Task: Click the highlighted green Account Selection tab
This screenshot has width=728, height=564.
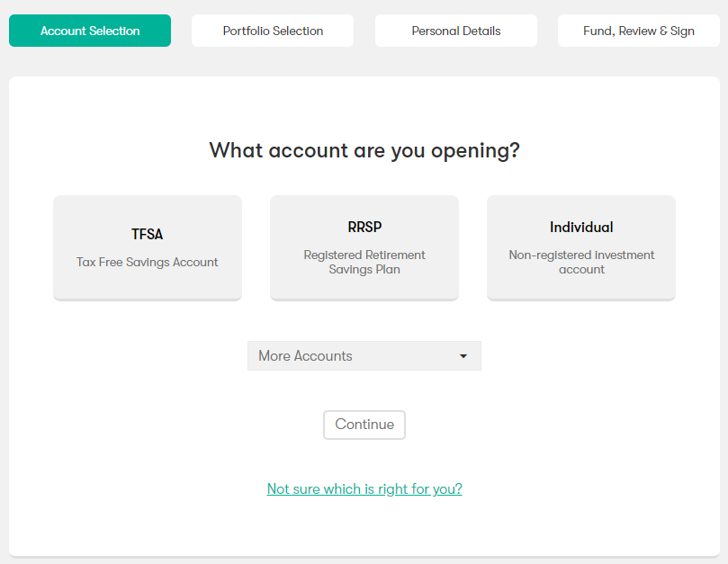Action: click(x=89, y=30)
